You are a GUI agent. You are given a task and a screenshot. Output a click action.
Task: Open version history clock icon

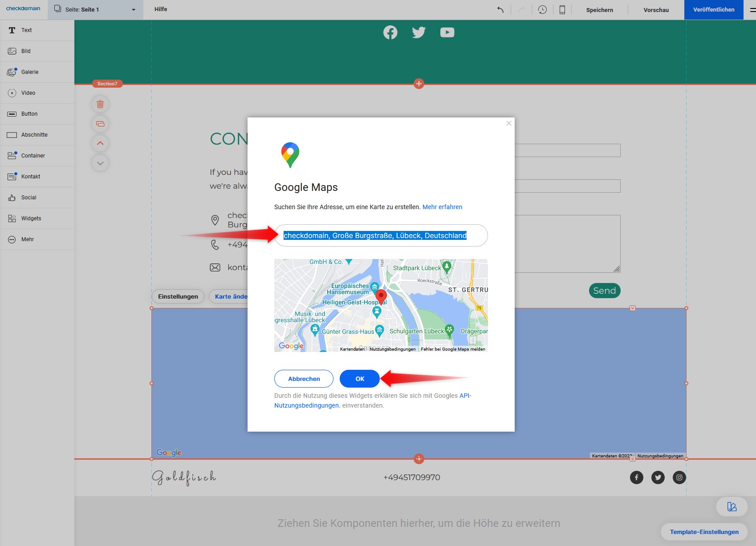click(542, 10)
